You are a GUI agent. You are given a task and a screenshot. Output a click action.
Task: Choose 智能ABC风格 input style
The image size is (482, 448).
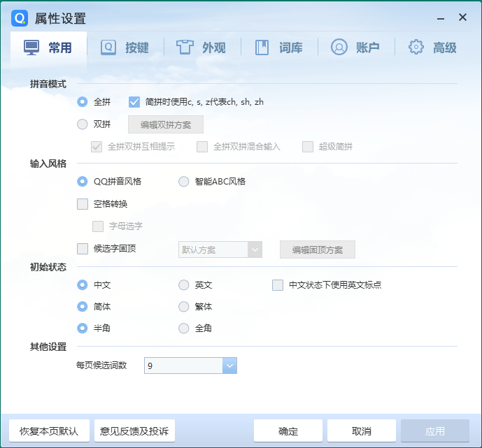(184, 182)
